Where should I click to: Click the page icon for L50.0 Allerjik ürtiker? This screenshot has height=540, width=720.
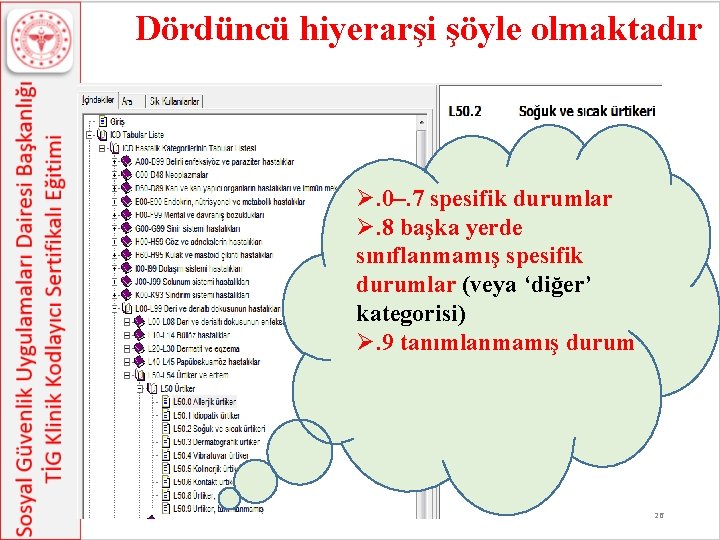(x=166, y=402)
